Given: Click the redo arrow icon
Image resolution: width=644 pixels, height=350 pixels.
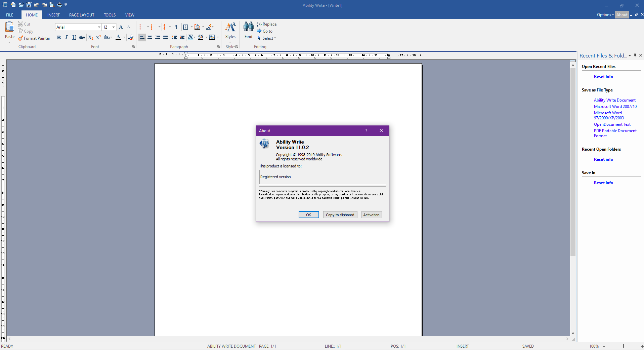Looking at the screenshot, I should coord(44,5).
